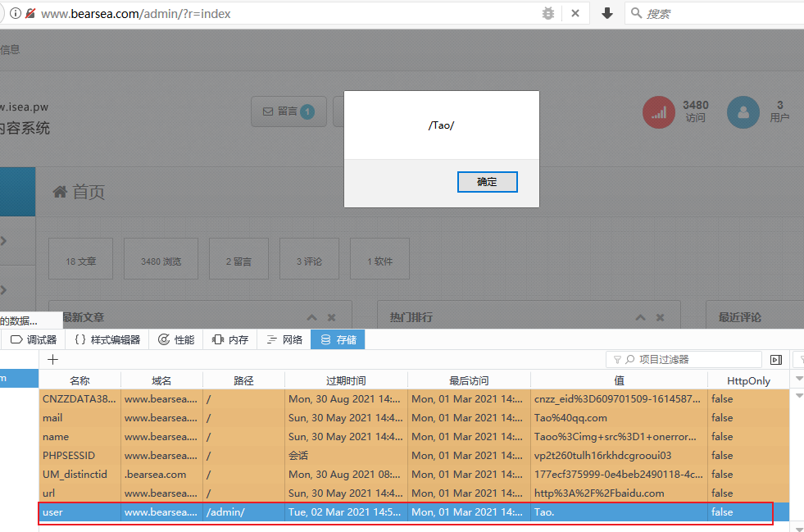This screenshot has width=804, height=532.
Task: Switch to the 网络 network tab
Action: tap(284, 339)
